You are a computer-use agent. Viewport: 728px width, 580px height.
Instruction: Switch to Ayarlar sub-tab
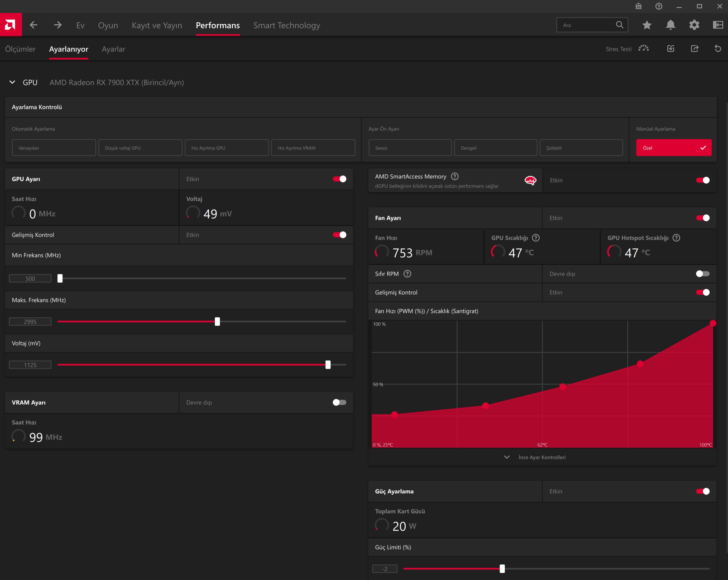pyautogui.click(x=113, y=49)
